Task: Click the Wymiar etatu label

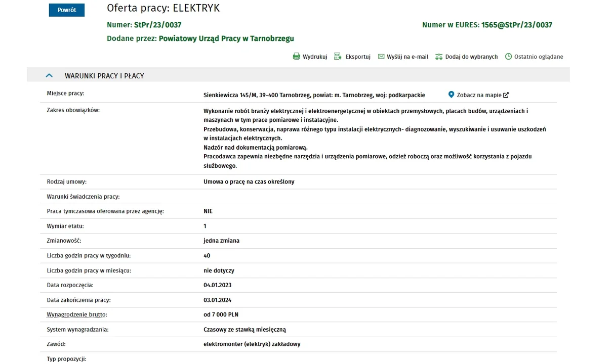Action: pyautogui.click(x=65, y=226)
